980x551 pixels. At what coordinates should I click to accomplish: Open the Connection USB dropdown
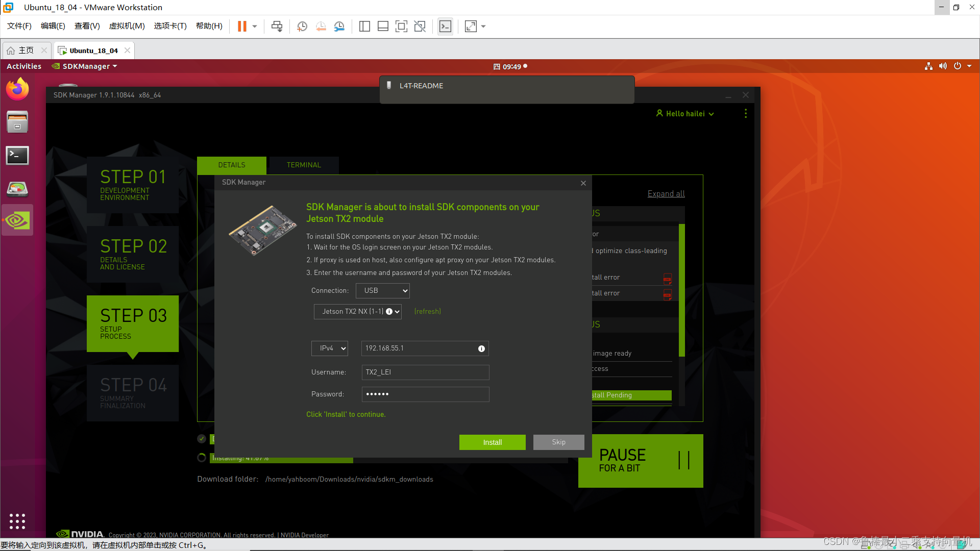point(383,291)
